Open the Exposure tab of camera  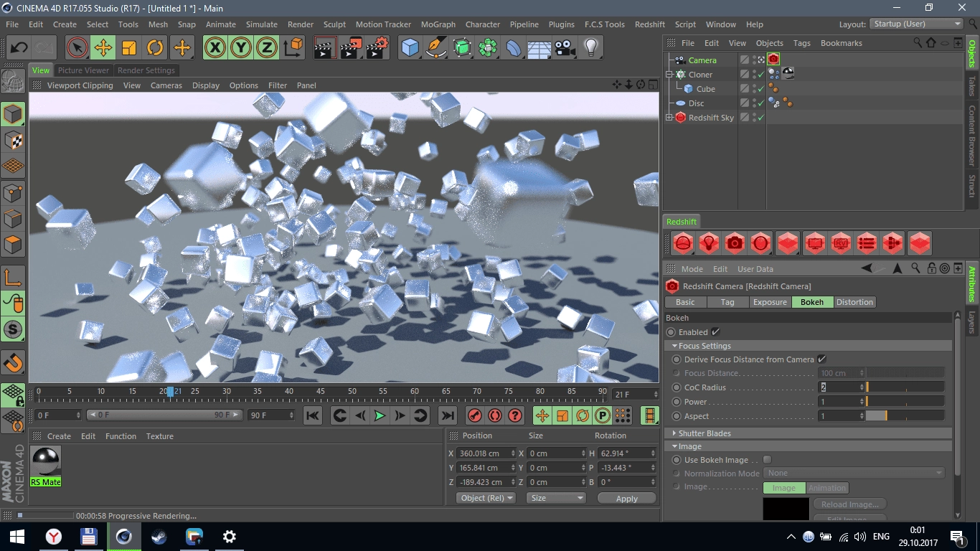click(x=770, y=302)
